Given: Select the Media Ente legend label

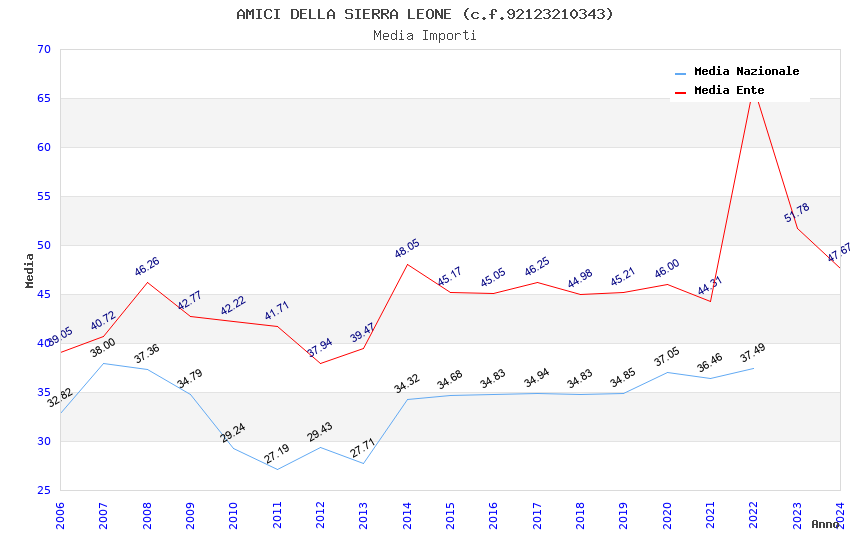Looking at the screenshot, I should [x=729, y=91].
